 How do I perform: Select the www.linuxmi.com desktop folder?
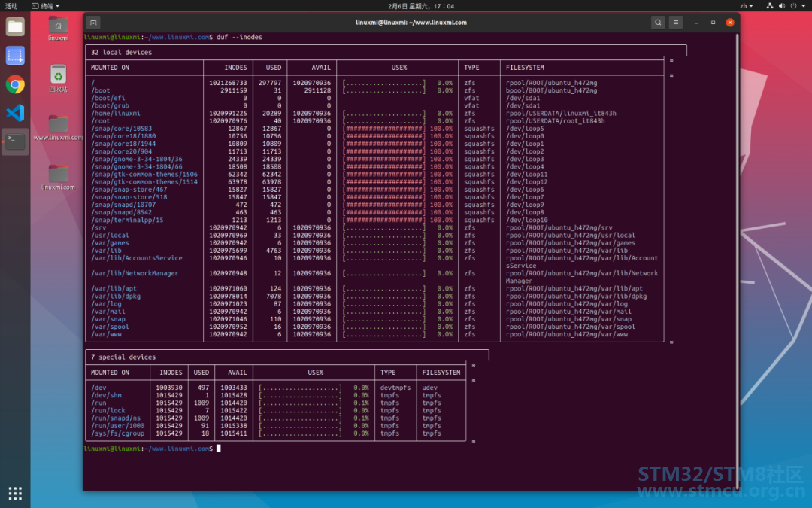(58, 127)
